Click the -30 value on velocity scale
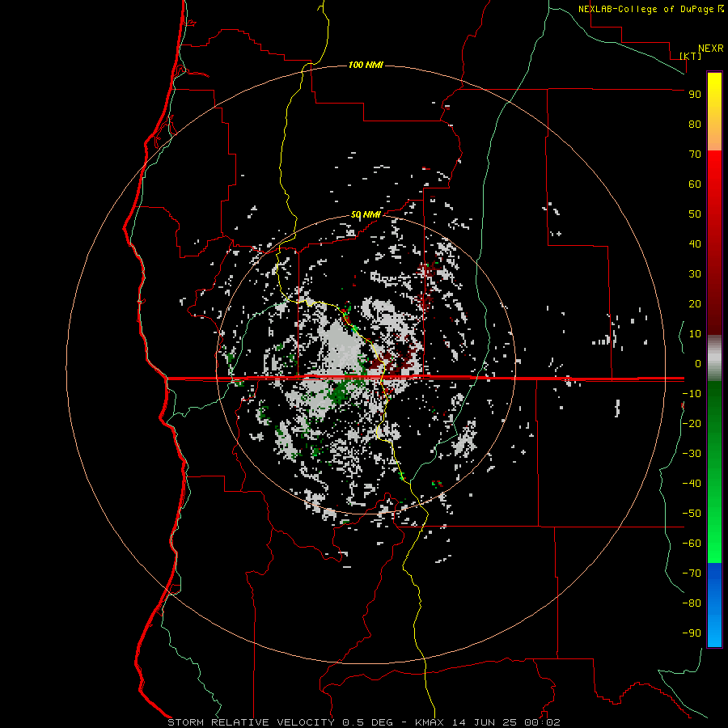 692,454
